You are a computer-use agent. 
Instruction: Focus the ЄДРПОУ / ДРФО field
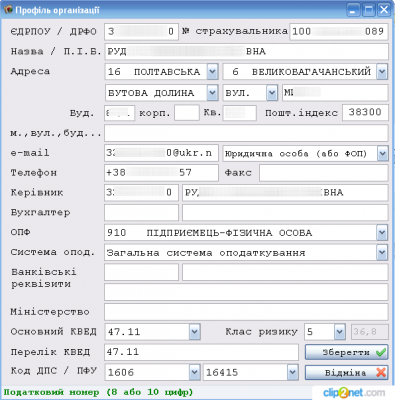point(141,32)
